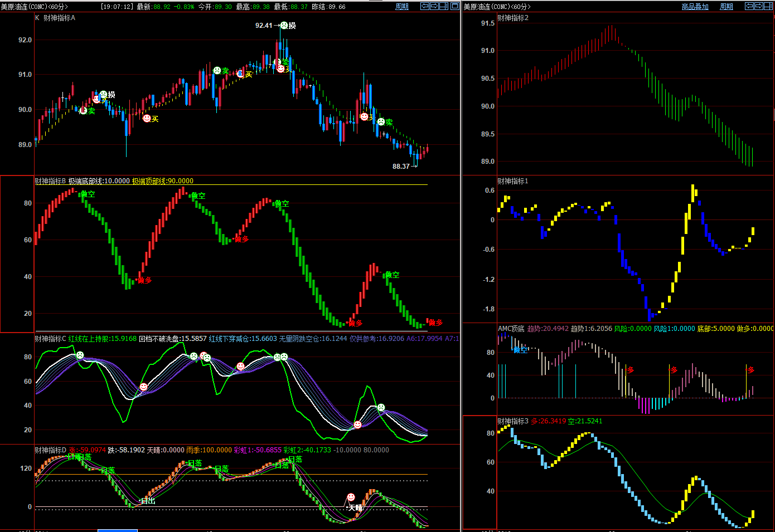
Task: Open the 商品叠加 overlay link
Action: [x=695, y=7]
